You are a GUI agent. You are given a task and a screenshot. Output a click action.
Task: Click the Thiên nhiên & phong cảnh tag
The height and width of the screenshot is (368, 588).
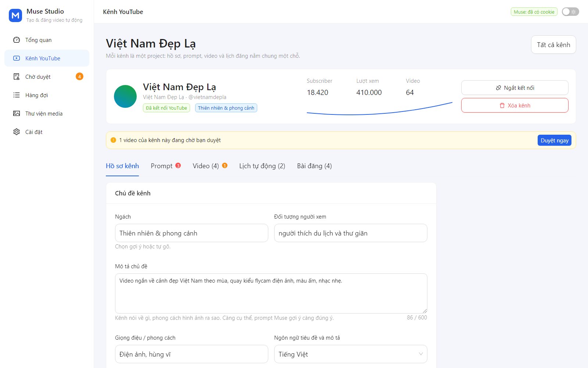click(x=226, y=108)
